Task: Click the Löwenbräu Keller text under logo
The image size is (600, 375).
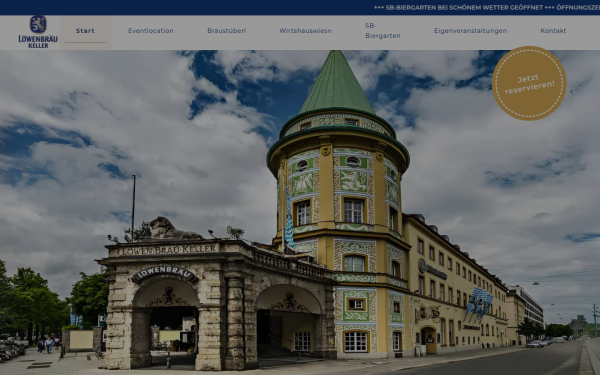Action: pos(38,42)
